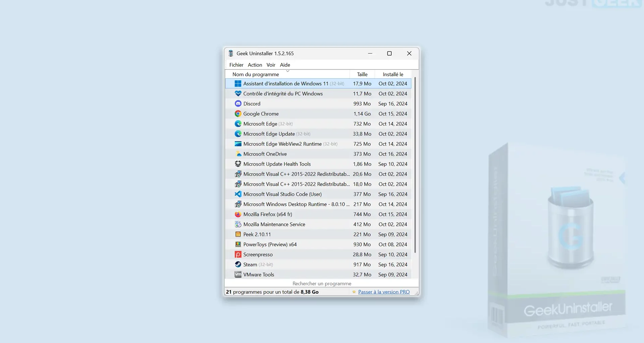Image resolution: width=644 pixels, height=343 pixels.
Task: Select the Microsoft Update Health Tools name
Action: [277, 164]
